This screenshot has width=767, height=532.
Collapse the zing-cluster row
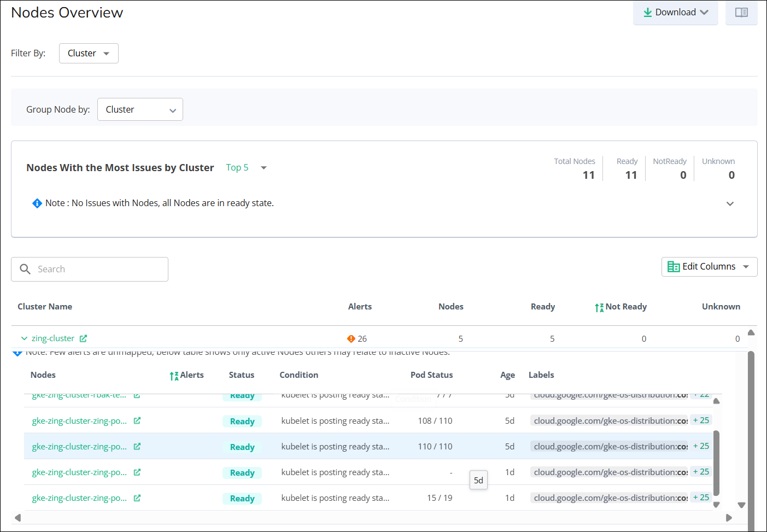point(24,338)
